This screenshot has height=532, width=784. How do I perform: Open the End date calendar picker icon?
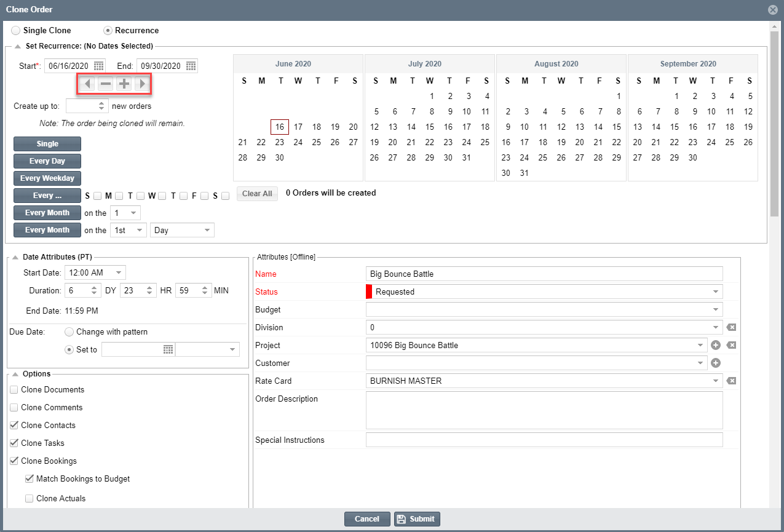[x=191, y=66]
